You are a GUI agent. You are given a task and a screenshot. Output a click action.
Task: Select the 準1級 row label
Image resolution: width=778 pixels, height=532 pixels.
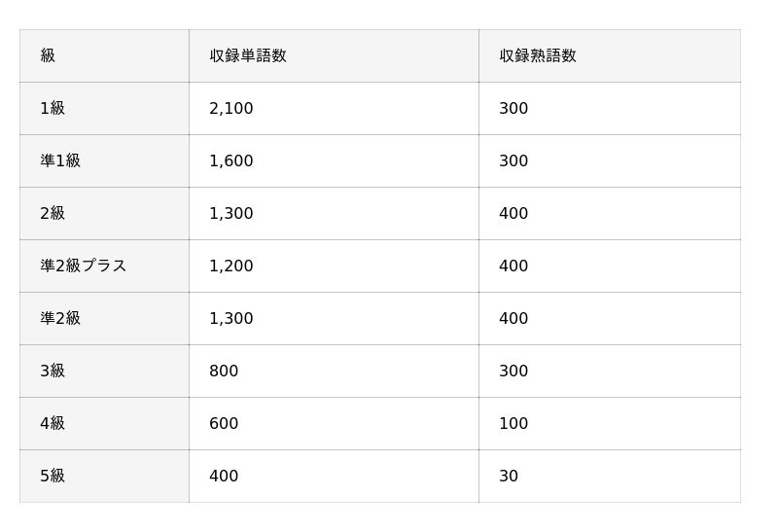(60, 161)
